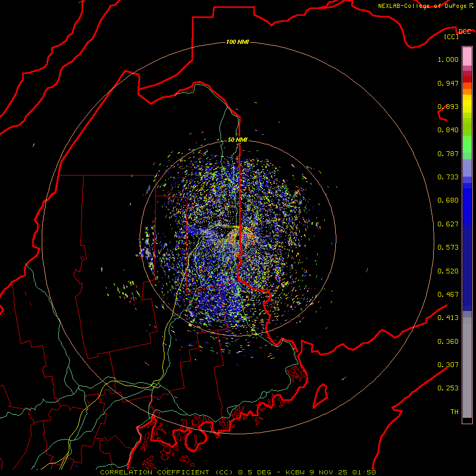The height and width of the screenshot is (476, 476).
Task: Click the 0.680 scale label
Action: coord(448,200)
